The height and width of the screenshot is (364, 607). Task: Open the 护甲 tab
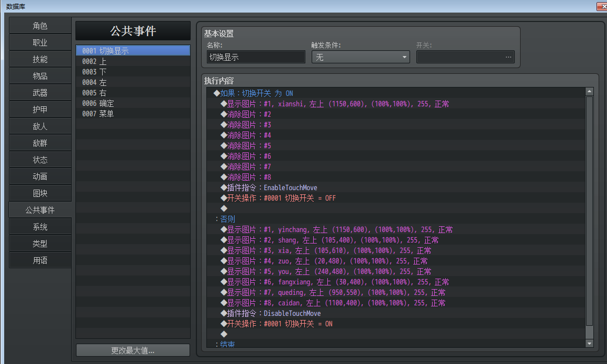pos(40,109)
